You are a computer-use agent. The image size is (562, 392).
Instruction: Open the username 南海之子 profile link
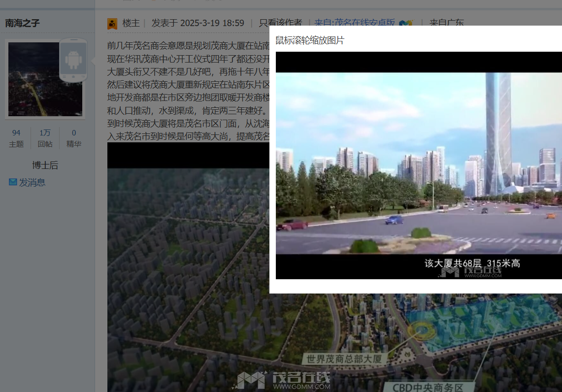(22, 23)
